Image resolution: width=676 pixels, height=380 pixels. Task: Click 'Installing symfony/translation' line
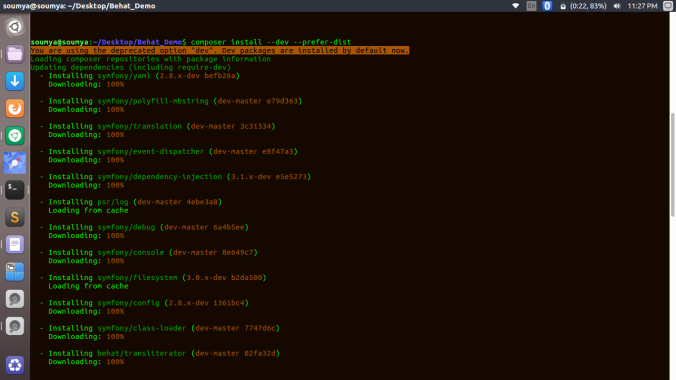(157, 126)
